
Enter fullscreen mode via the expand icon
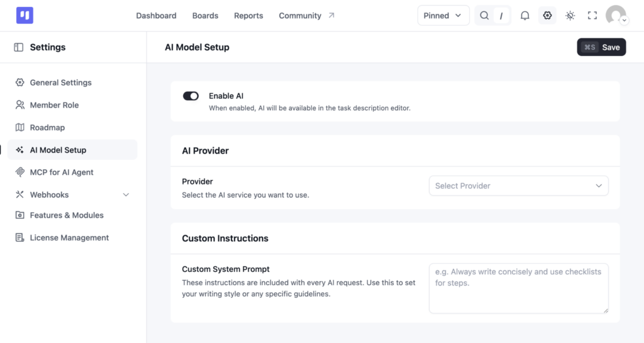(592, 16)
